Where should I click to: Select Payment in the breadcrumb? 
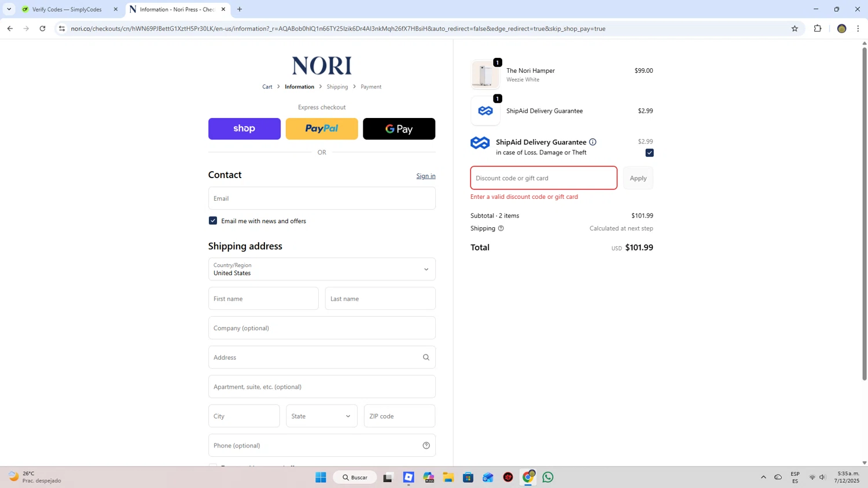tap(371, 87)
